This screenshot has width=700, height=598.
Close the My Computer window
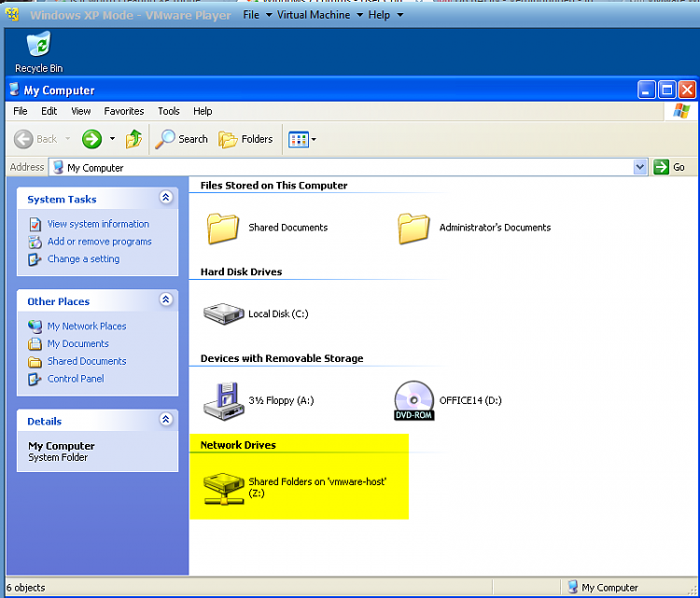click(x=687, y=90)
